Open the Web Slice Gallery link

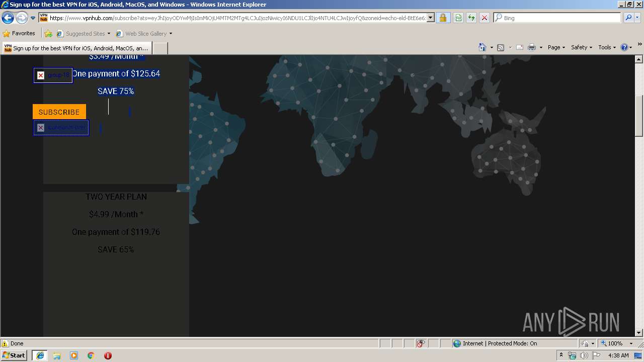tap(142, 34)
